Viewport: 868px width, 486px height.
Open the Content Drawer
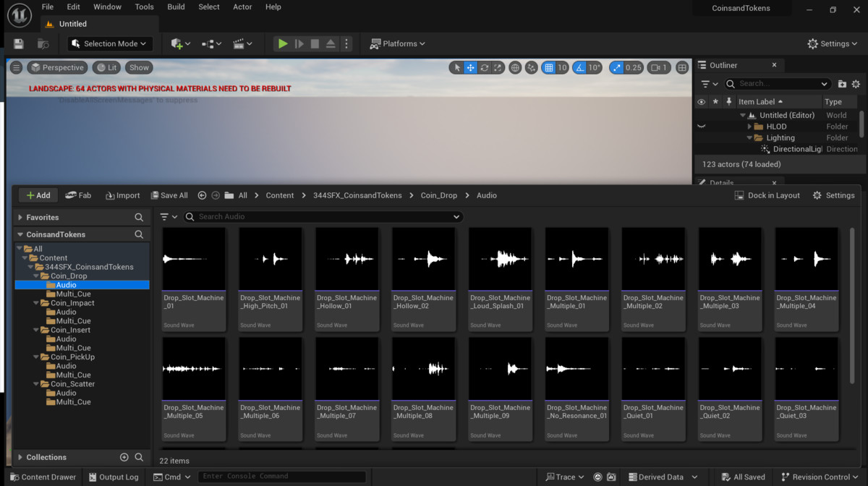(42, 477)
